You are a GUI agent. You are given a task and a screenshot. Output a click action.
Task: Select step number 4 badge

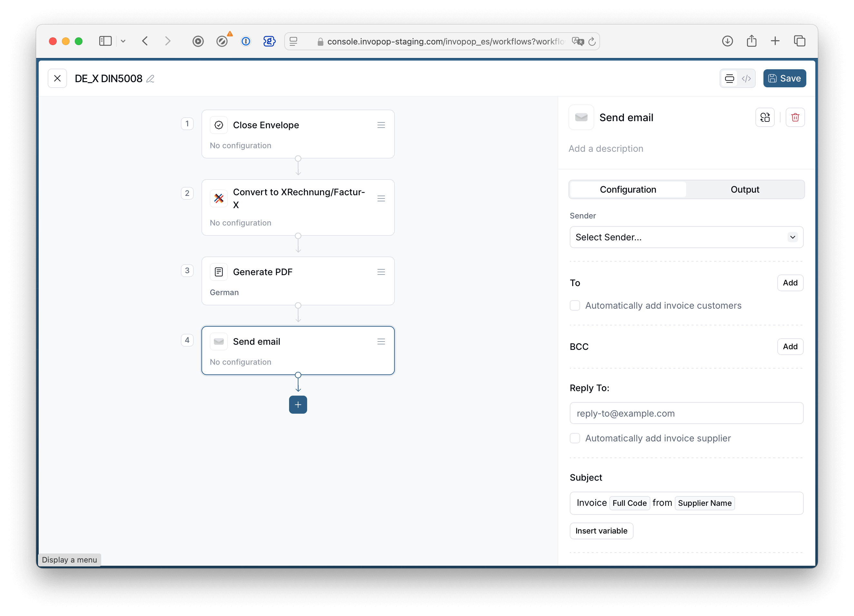pos(187,340)
